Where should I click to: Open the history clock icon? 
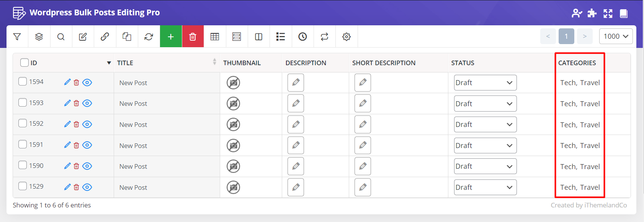click(302, 37)
